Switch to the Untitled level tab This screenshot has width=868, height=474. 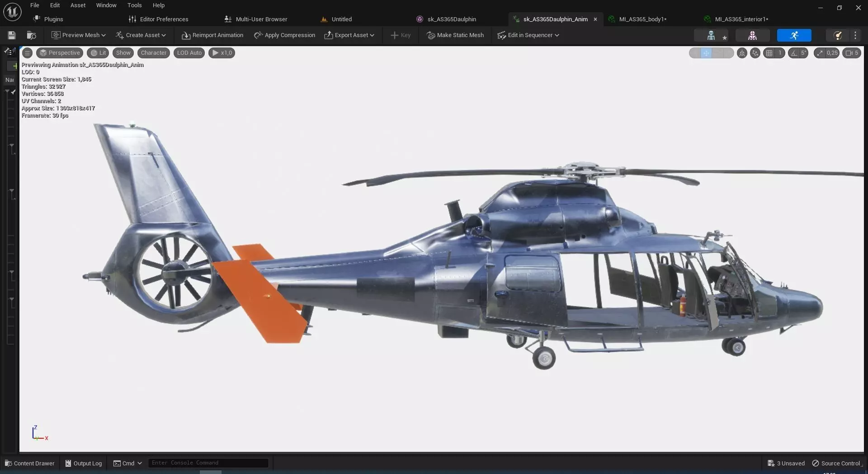click(x=336, y=19)
